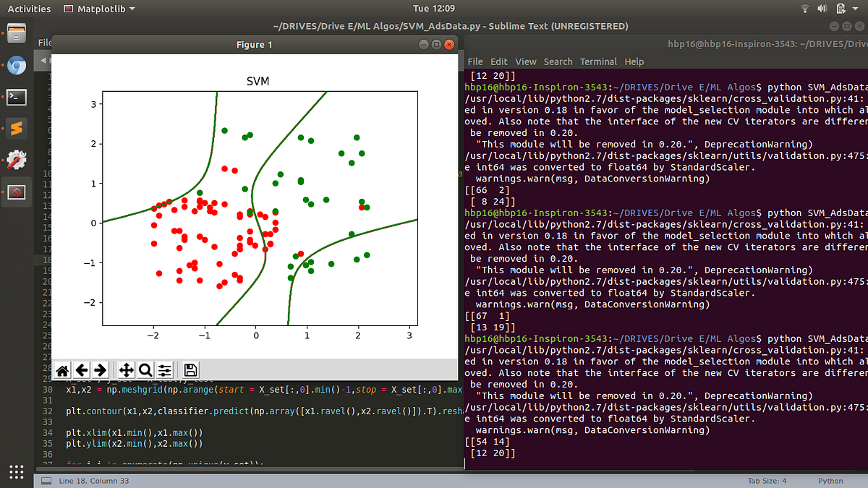Open the Tab Size: 4 selector
The height and width of the screenshot is (488, 868).
[x=768, y=481]
